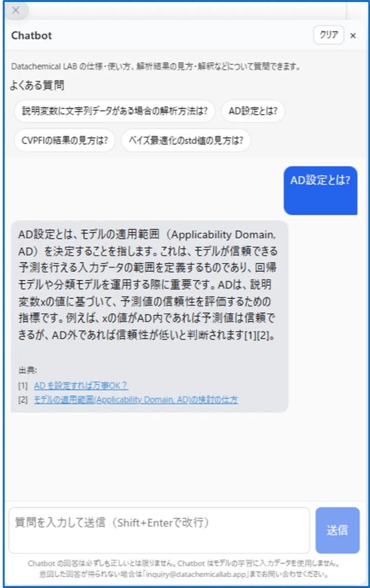This screenshot has height=588, width=370.
Task: Click the よくある質問 heading
Action: [37, 85]
